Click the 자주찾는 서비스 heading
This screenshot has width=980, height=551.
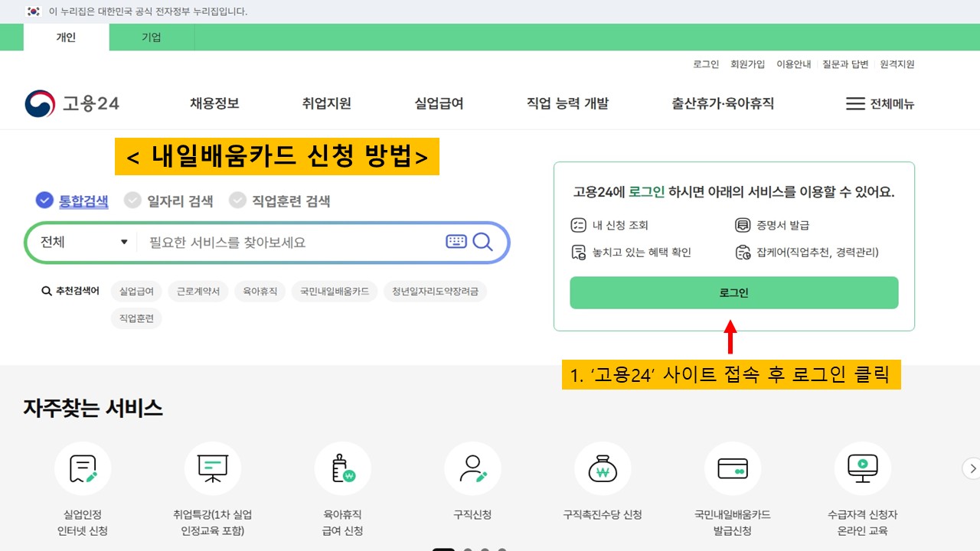coord(93,408)
